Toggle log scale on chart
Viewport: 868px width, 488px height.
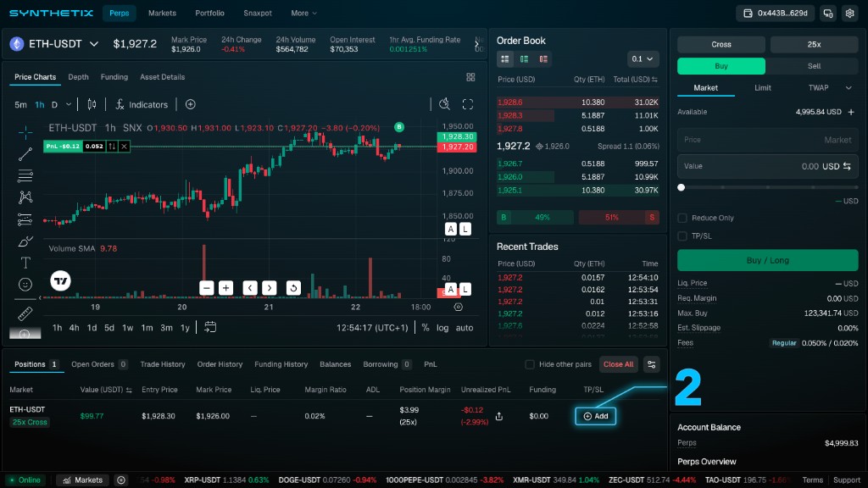tap(442, 328)
